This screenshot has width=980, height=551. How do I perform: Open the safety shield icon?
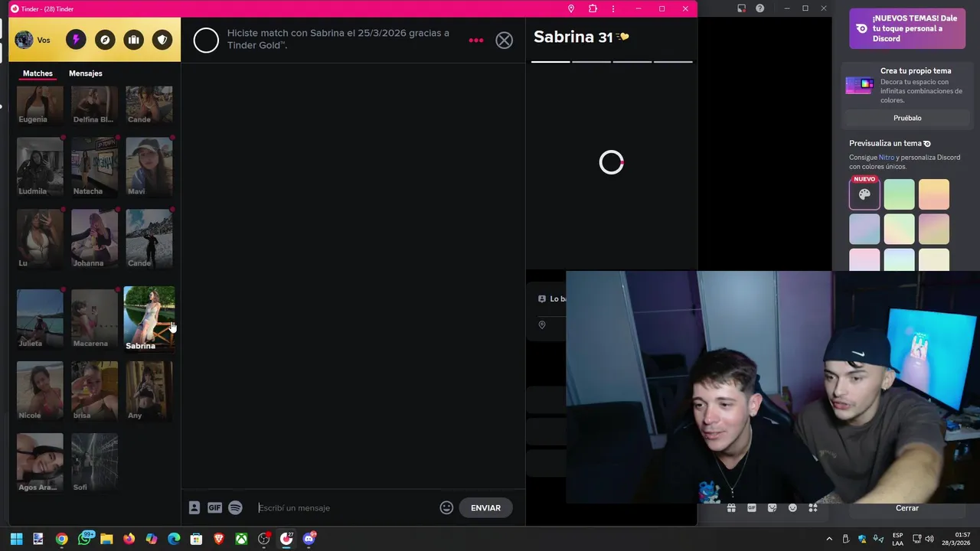click(x=162, y=40)
